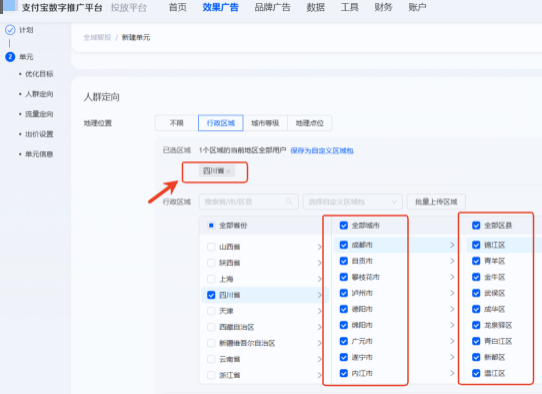Click the 遂宁市 city row text
542x394 pixels.
click(362, 357)
